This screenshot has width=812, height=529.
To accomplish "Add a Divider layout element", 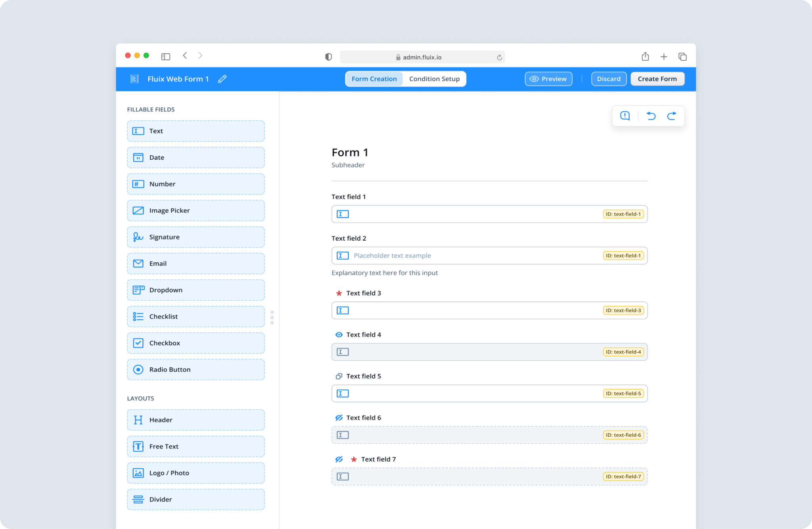I will click(195, 499).
